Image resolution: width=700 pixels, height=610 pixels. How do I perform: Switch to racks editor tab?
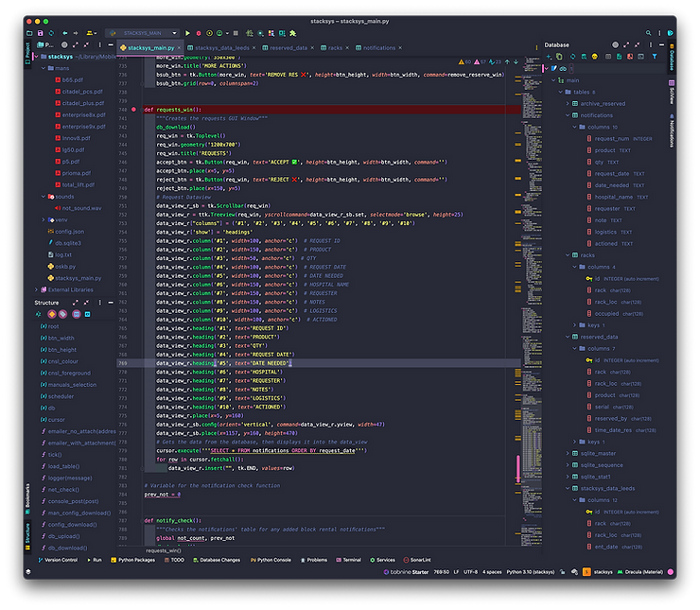(335, 47)
